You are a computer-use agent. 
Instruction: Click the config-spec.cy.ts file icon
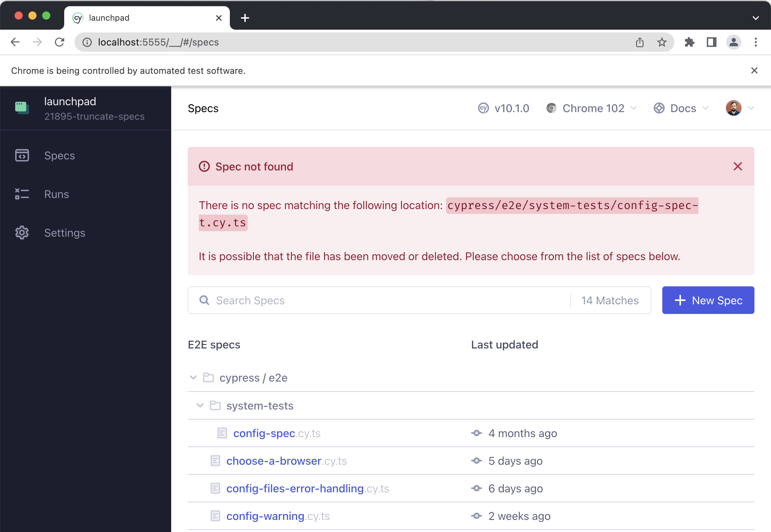(222, 433)
